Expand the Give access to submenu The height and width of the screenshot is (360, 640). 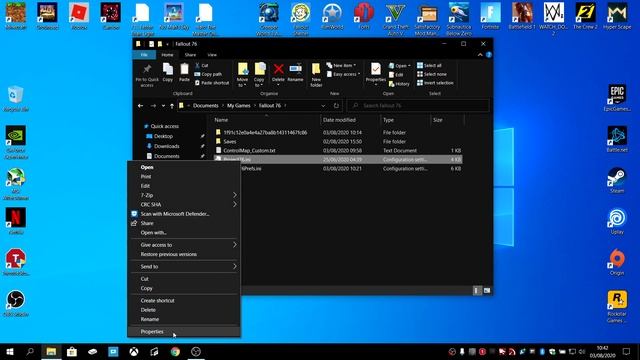pos(184,245)
